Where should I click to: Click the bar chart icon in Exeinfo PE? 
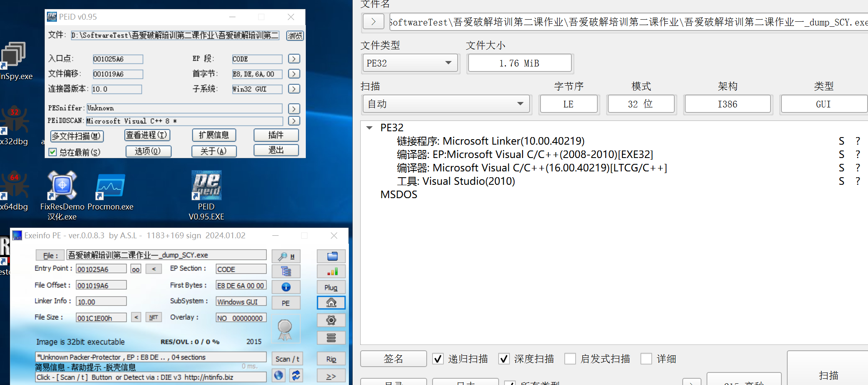coord(332,272)
